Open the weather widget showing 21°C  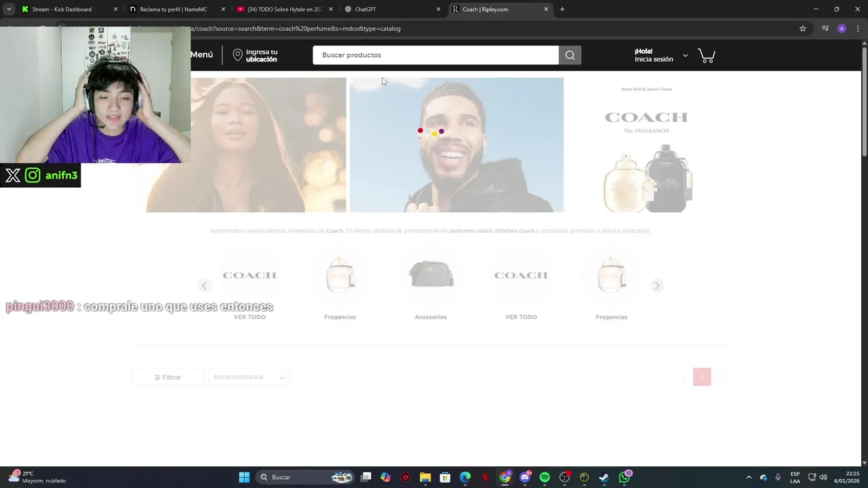37,477
